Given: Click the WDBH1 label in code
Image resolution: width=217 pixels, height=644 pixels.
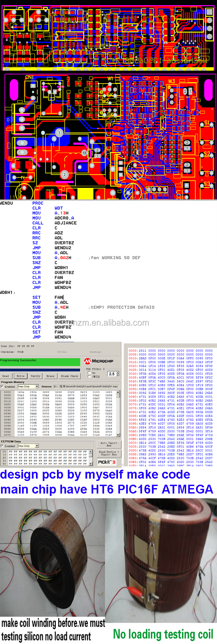Looking at the screenshot, I should point(7,292).
